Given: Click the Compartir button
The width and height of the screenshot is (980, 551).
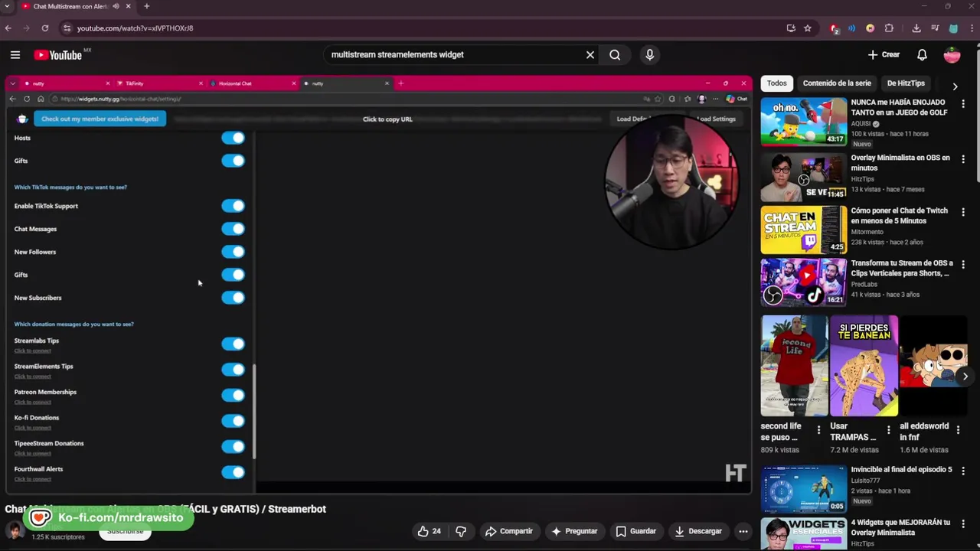Looking at the screenshot, I should click(x=509, y=531).
